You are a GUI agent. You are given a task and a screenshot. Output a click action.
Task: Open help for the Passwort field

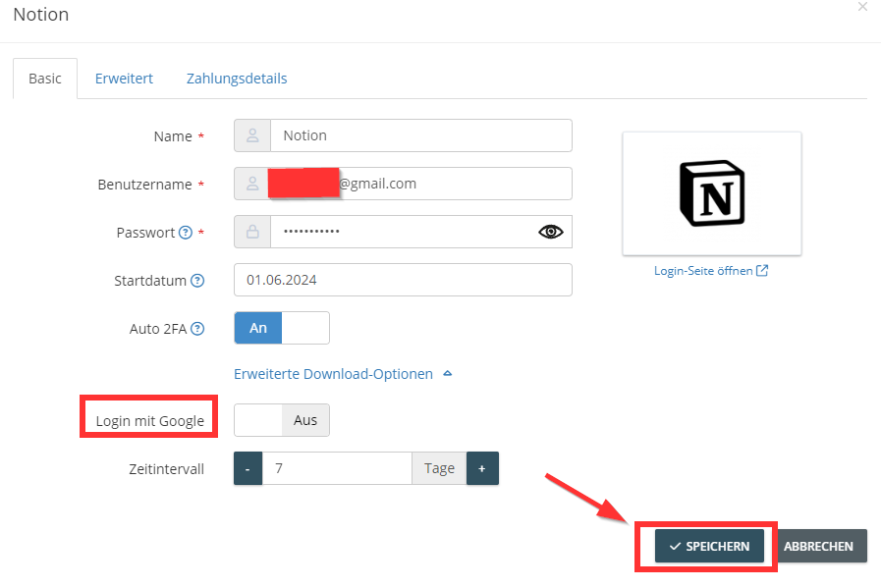point(186,233)
